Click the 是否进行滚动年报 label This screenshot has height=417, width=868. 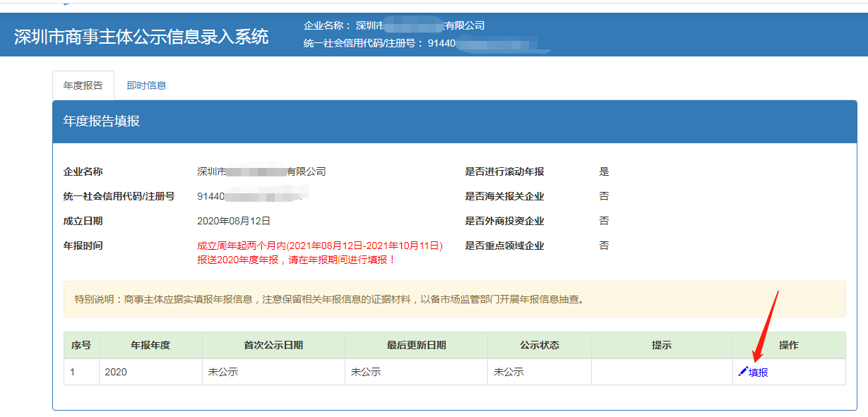click(x=504, y=171)
